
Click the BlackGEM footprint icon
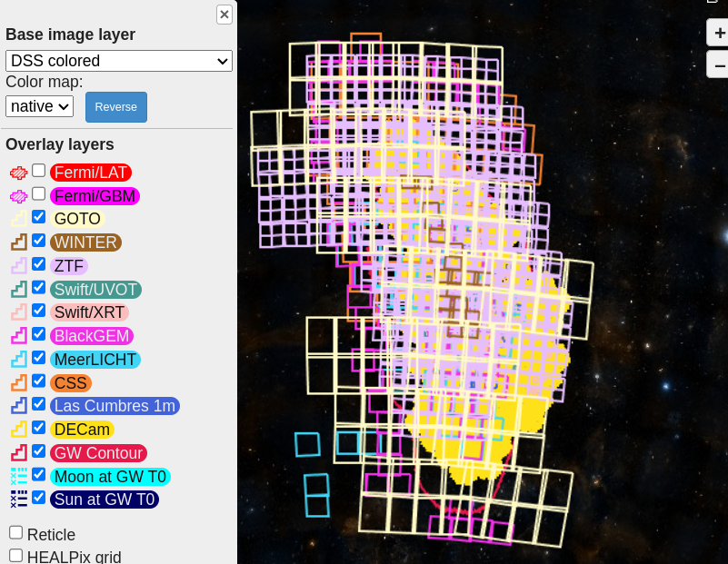point(19,336)
